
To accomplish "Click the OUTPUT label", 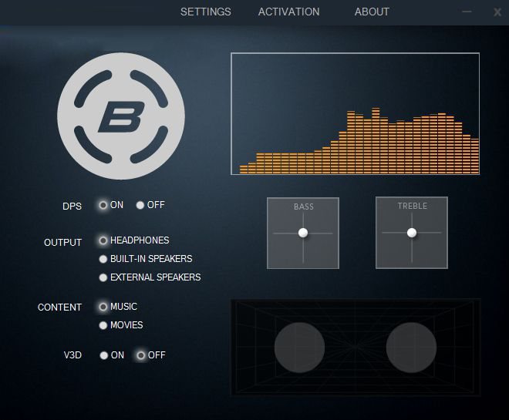I will pos(62,242).
